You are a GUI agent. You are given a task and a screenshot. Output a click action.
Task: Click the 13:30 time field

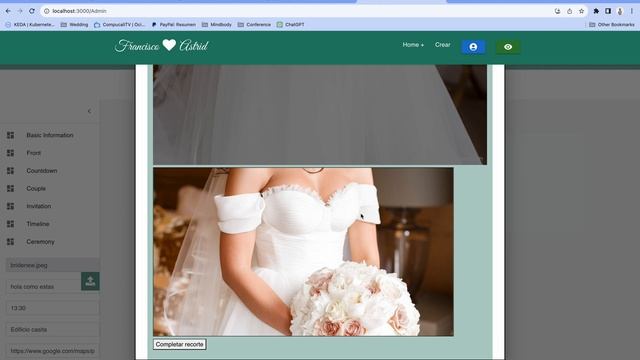click(x=52, y=308)
